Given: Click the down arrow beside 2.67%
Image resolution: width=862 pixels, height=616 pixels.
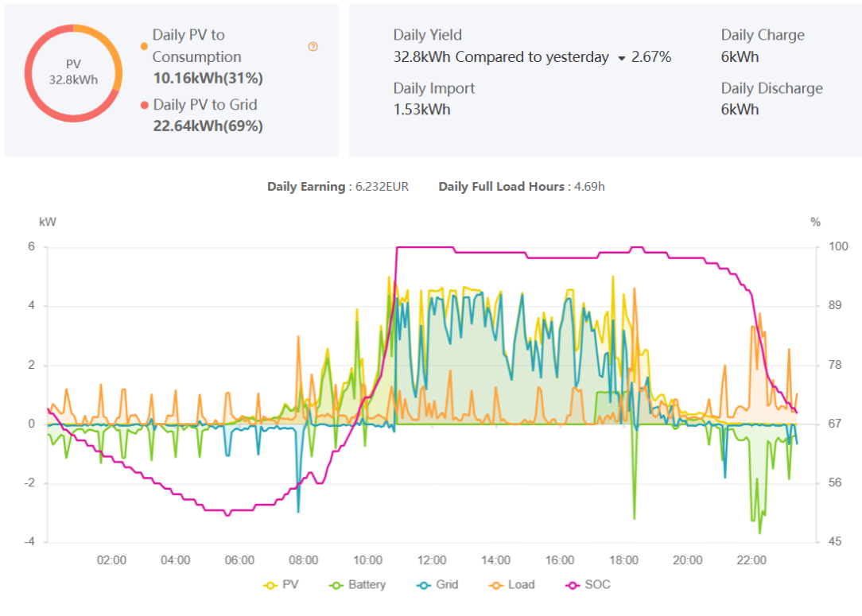Looking at the screenshot, I should (x=622, y=58).
